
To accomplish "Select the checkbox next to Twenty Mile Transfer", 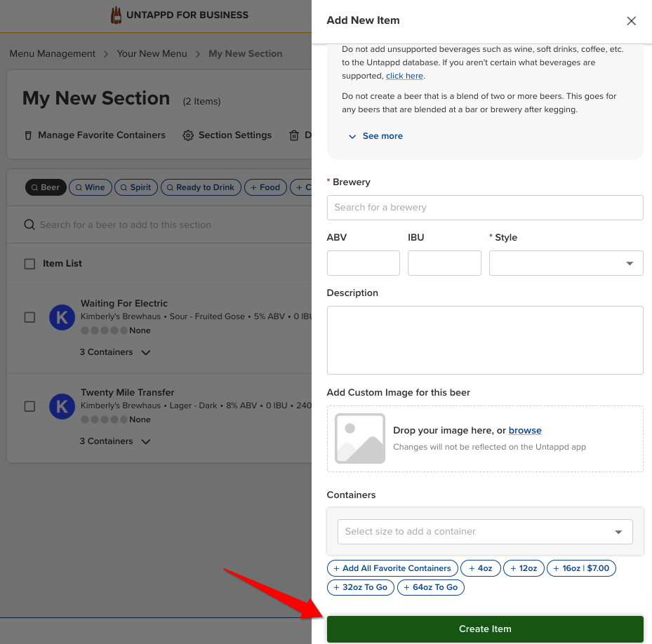I will 29,406.
